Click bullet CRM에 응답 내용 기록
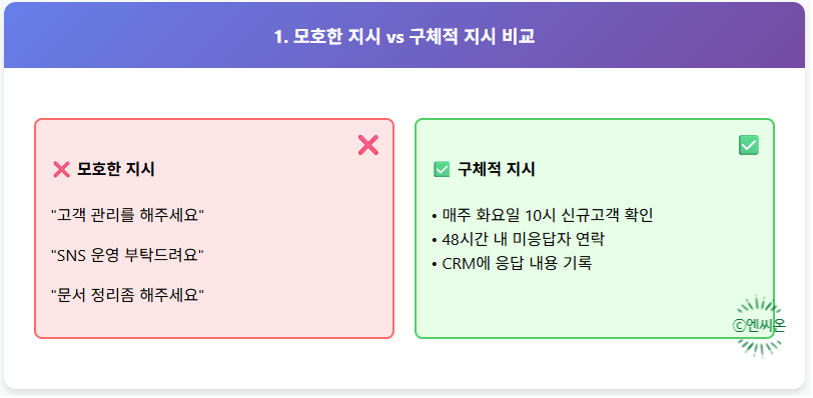 [512, 263]
